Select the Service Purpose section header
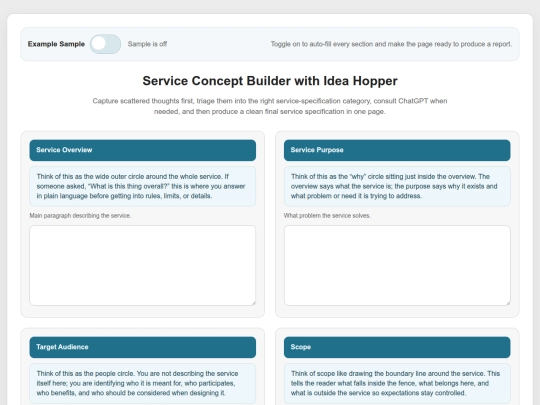540x405 pixels. [x=397, y=150]
